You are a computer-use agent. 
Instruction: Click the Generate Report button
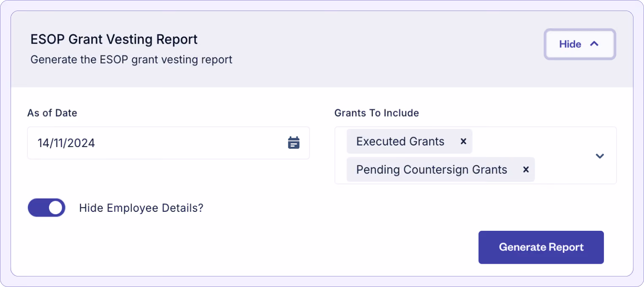pyautogui.click(x=541, y=247)
